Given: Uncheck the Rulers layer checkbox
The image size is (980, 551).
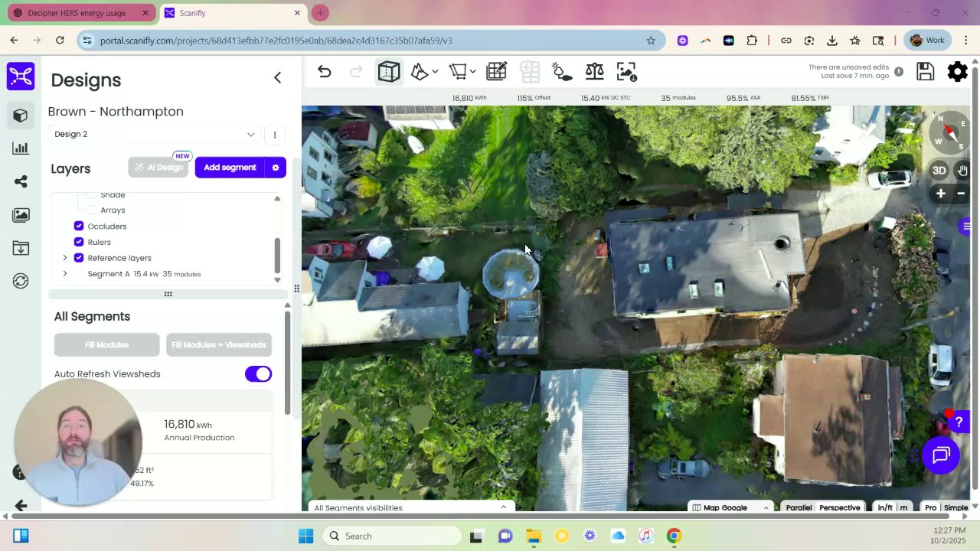Looking at the screenshot, I should click(x=79, y=242).
